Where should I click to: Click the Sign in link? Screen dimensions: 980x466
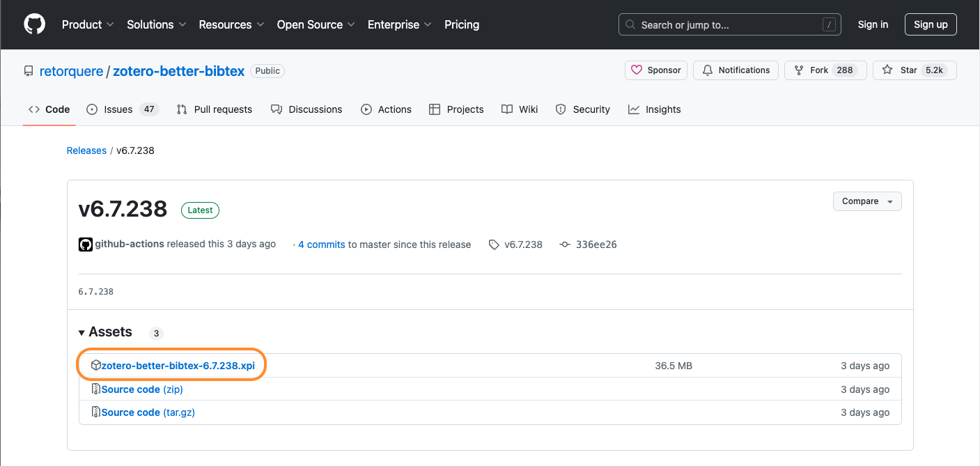point(873,24)
